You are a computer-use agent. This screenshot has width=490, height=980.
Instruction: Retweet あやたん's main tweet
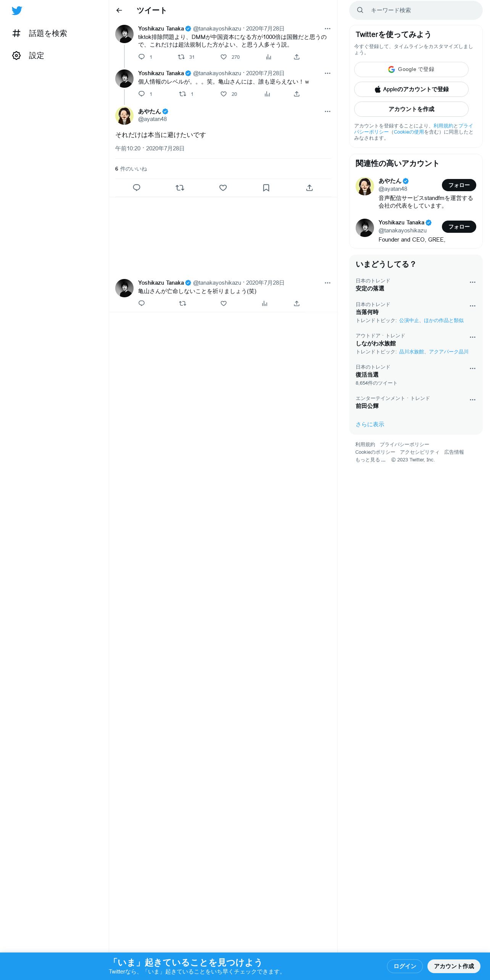point(180,188)
